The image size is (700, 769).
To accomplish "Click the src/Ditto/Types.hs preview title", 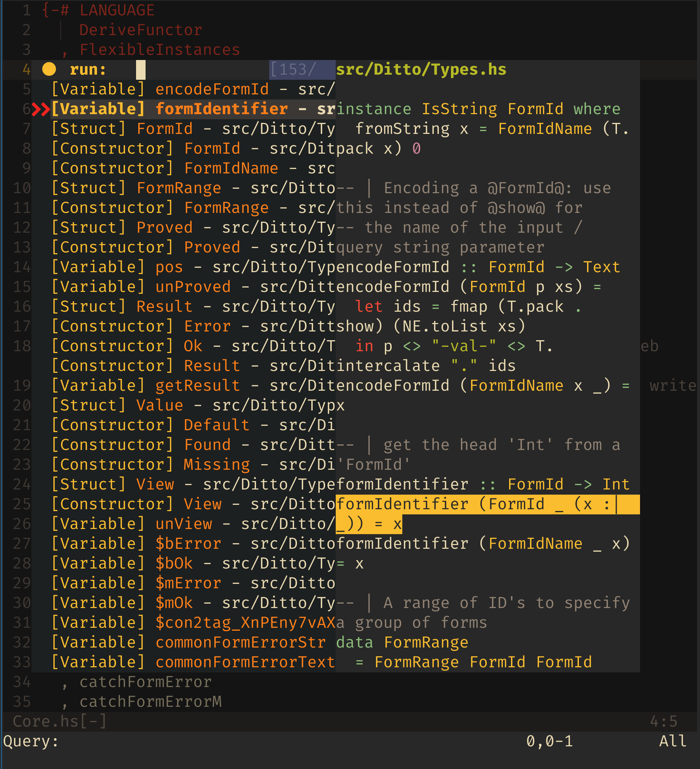I will 421,70.
